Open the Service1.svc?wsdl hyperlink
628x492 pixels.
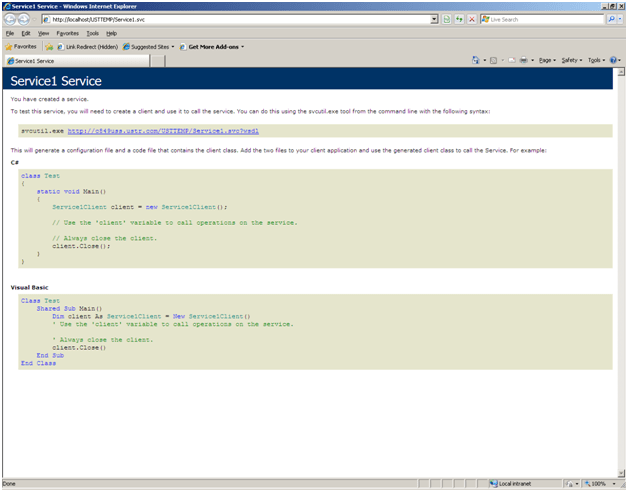tap(163, 131)
